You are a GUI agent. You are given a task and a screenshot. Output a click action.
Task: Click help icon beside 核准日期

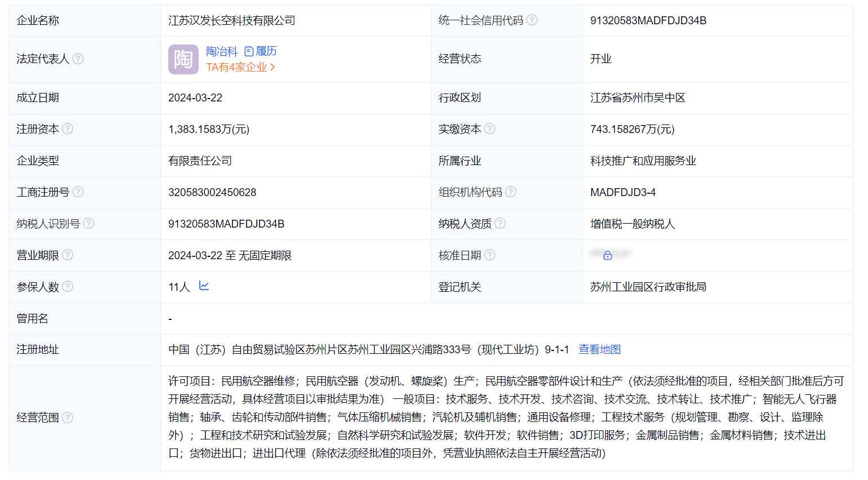[490, 255]
